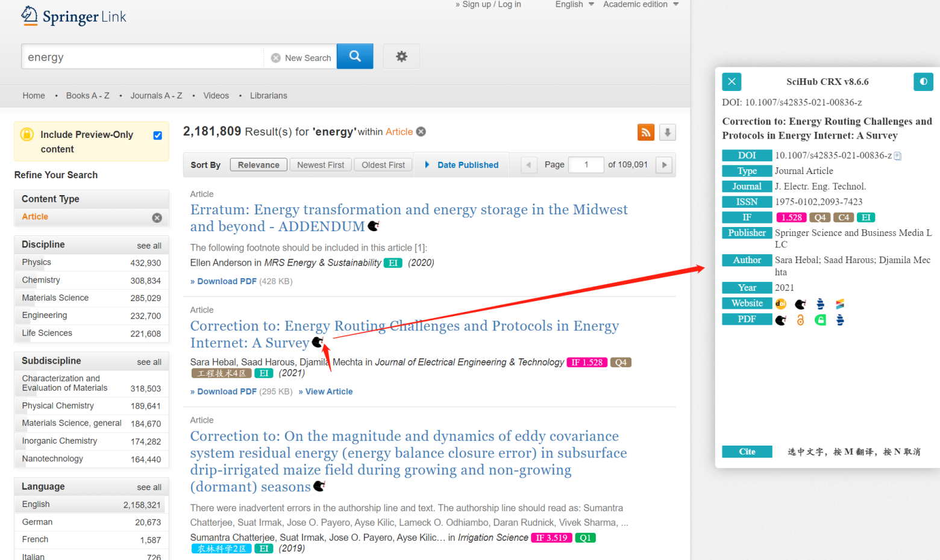Image resolution: width=940 pixels, height=560 pixels.
Task: Click the pink IF 3.519 badge
Action: point(551,538)
